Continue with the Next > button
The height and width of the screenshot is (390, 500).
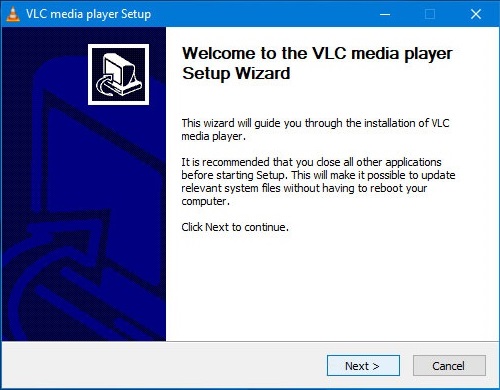coord(363,366)
